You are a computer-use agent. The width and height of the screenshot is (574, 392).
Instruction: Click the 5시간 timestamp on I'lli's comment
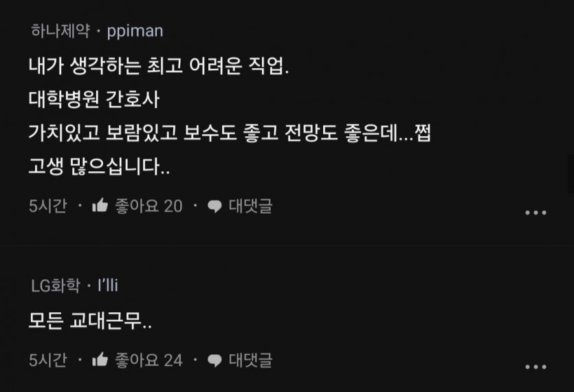tap(48, 360)
